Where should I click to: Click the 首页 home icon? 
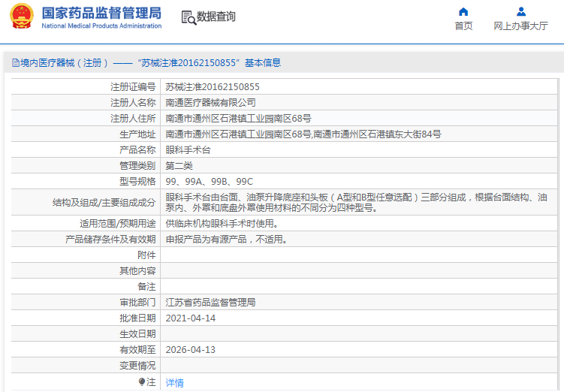463,11
